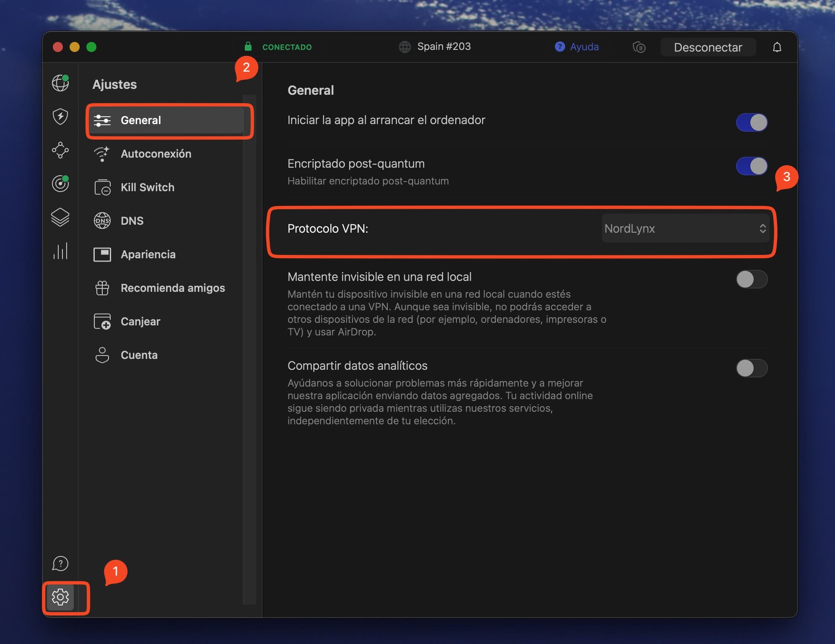
Task: Click the Kill Switch icon
Action: (x=102, y=187)
